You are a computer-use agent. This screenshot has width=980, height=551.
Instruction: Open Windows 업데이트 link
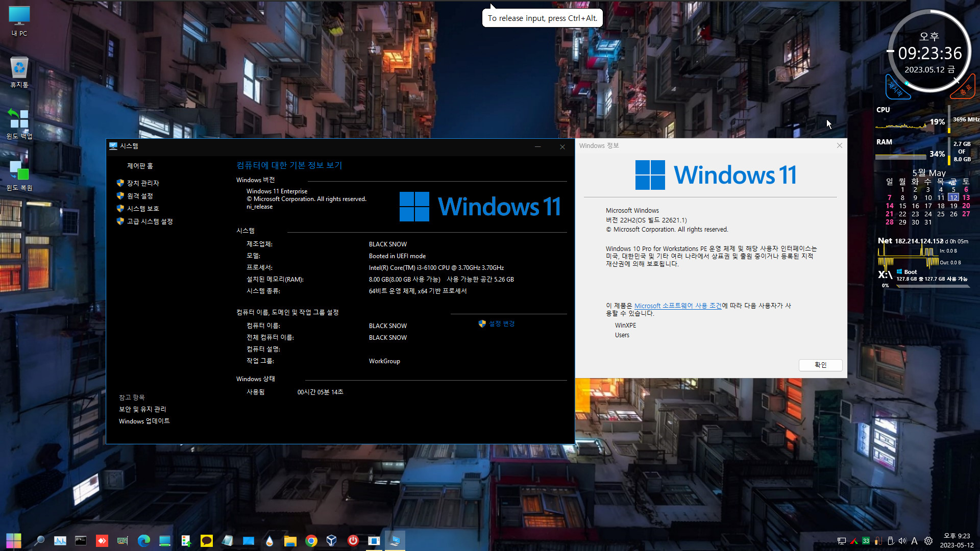coord(144,421)
